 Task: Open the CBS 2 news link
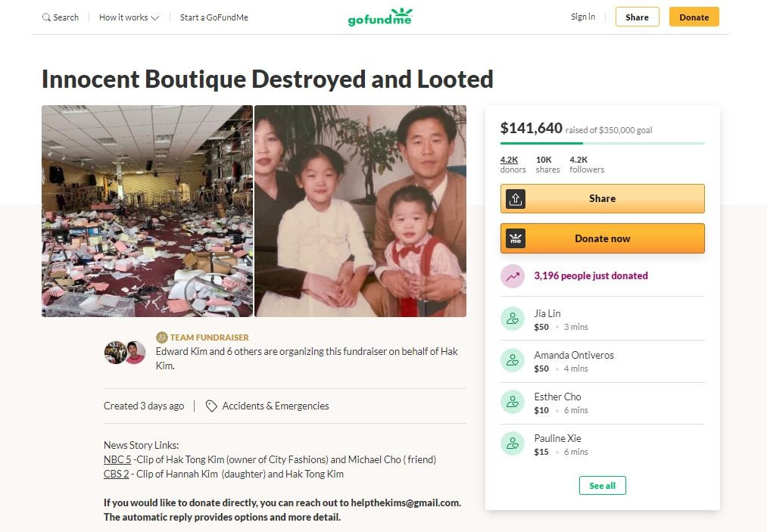pos(117,474)
